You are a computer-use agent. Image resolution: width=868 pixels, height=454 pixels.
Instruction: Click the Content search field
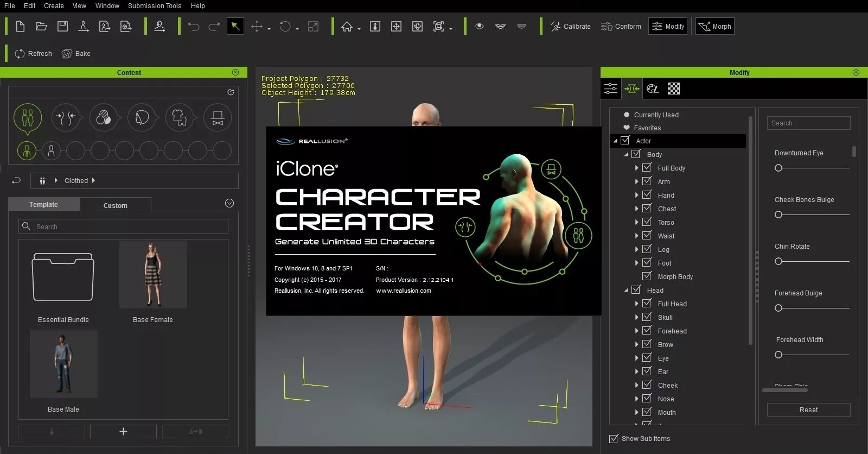point(124,226)
